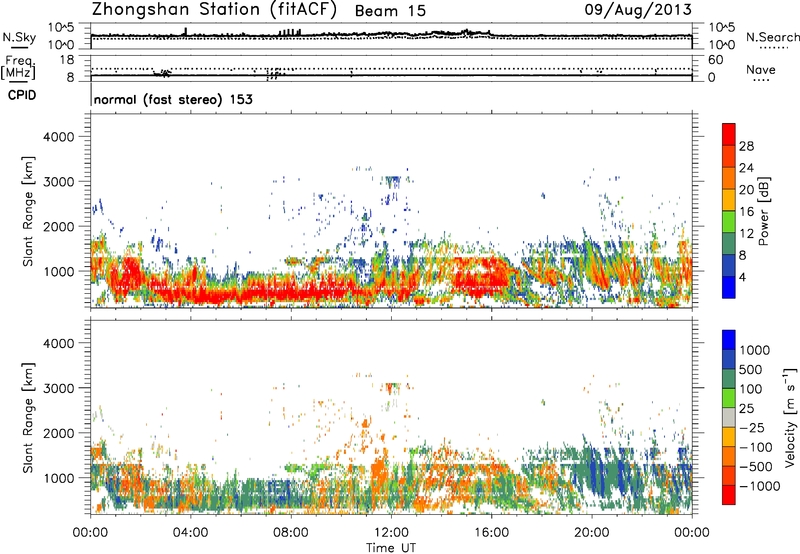The height and width of the screenshot is (554, 800).
Task: Click the 'Velocity [m s-1]' colorbar label
Action: (x=790, y=417)
